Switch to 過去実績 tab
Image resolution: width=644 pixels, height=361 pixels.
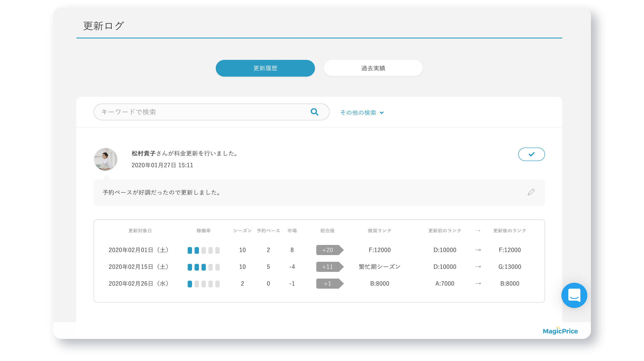click(x=373, y=68)
